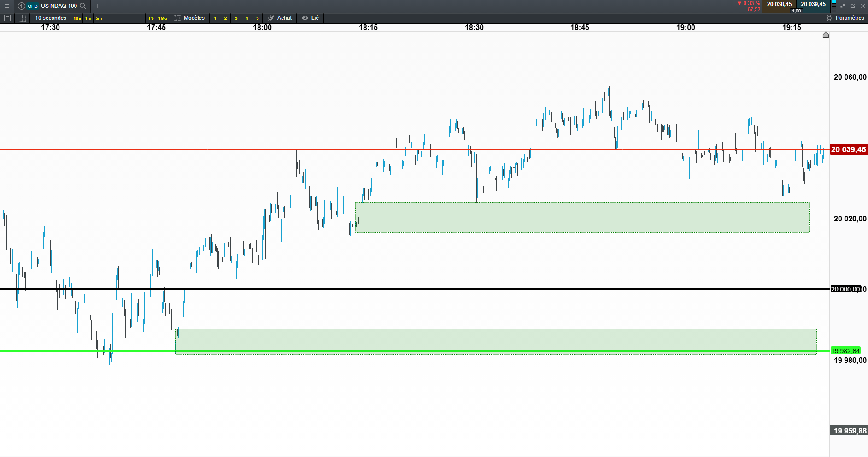Image resolution: width=868 pixels, height=457 pixels.
Task: Click the instrument search magnifier icon
Action: [83, 6]
